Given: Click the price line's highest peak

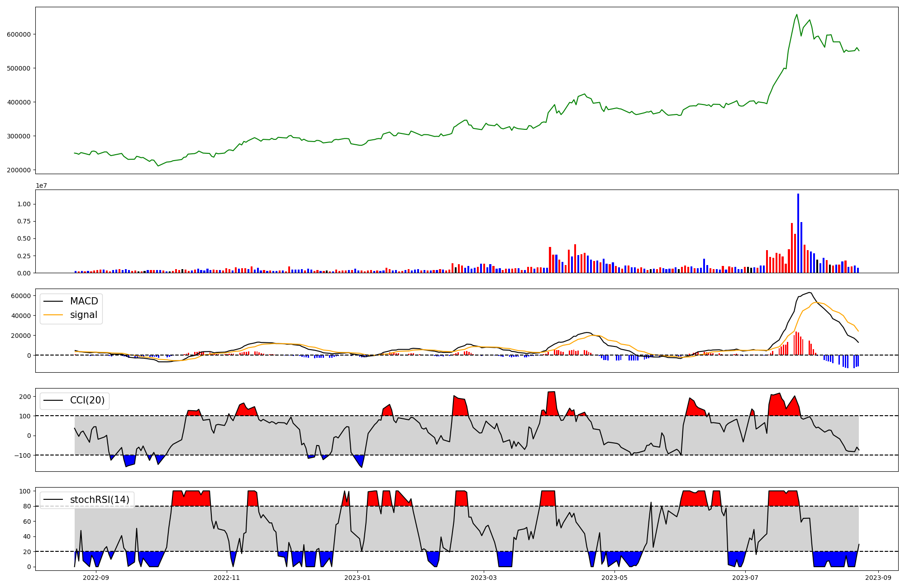Looking at the screenshot, I should [x=797, y=14].
